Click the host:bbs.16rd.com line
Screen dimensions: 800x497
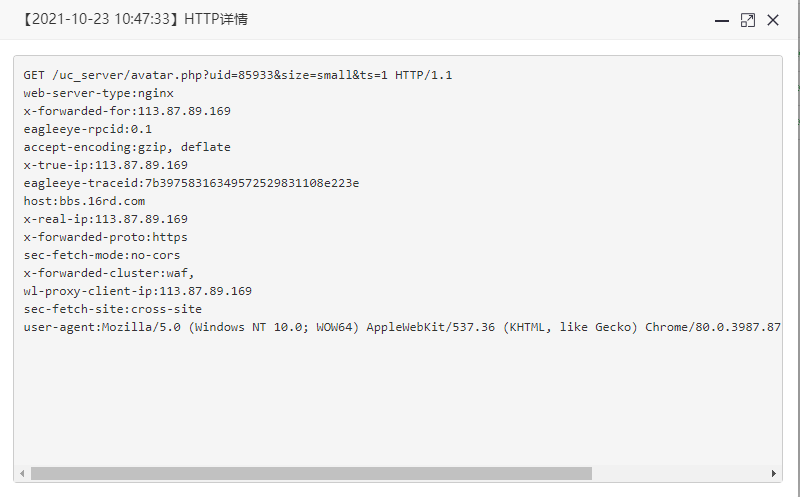tap(84, 201)
